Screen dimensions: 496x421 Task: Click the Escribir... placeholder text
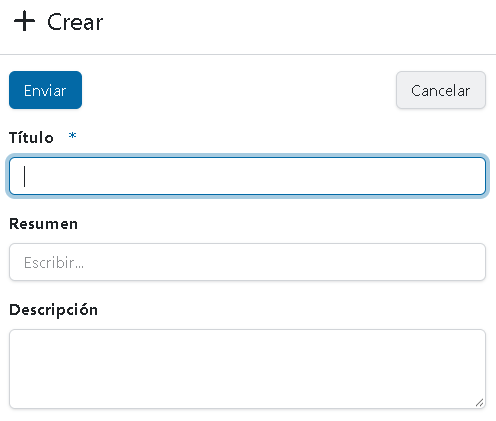coord(54,263)
